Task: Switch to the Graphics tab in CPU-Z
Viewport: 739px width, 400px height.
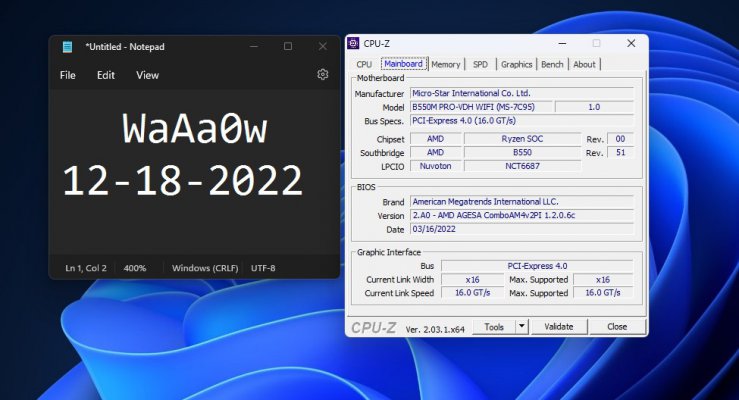Action: point(517,64)
